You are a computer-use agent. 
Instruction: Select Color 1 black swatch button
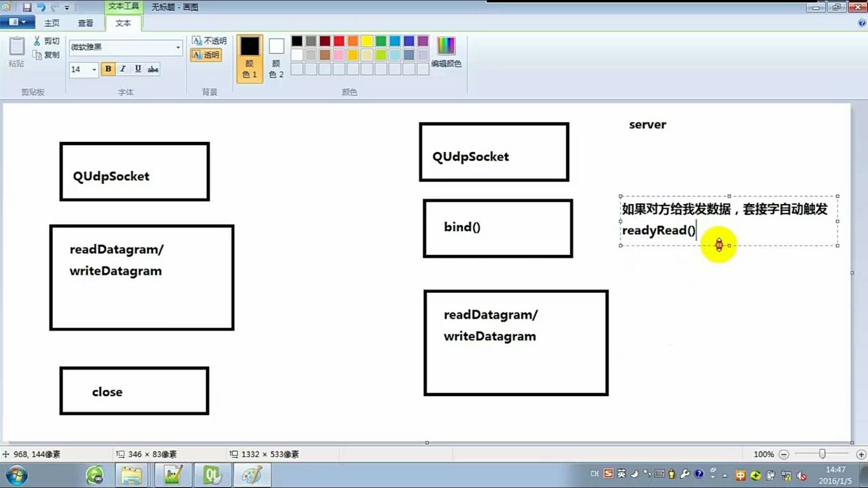coord(250,58)
